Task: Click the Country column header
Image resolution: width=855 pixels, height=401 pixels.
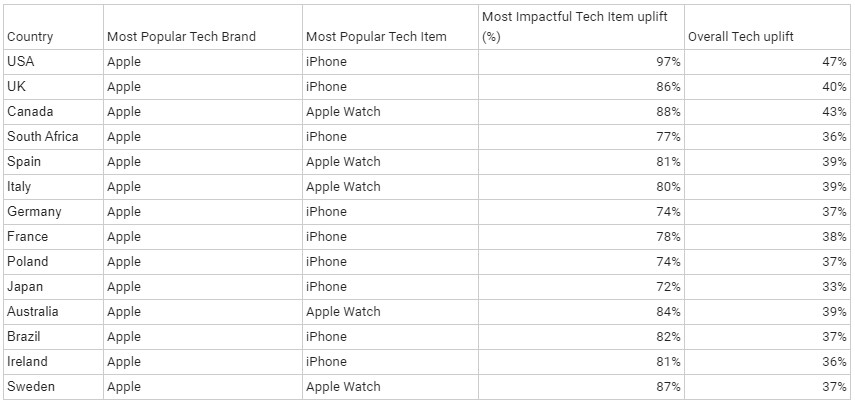Action: 30,37
